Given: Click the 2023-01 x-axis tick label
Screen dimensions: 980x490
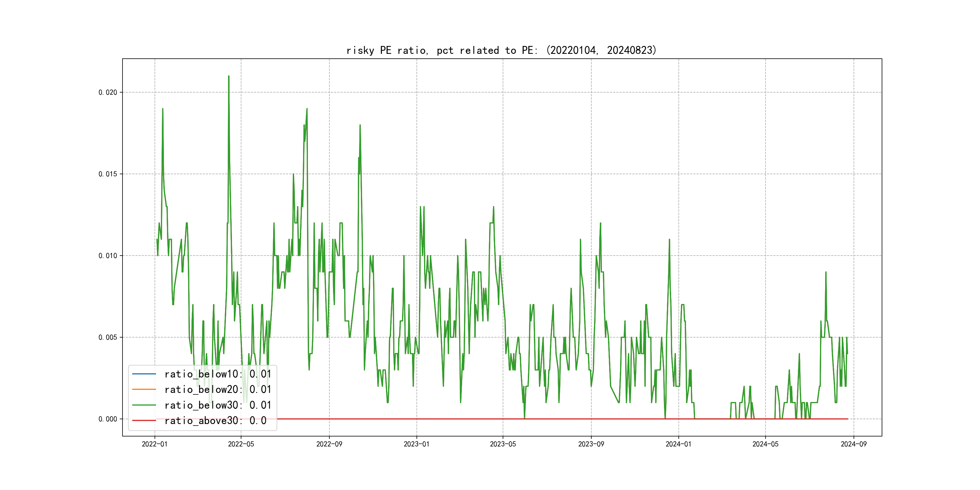Looking at the screenshot, I should click(416, 444).
